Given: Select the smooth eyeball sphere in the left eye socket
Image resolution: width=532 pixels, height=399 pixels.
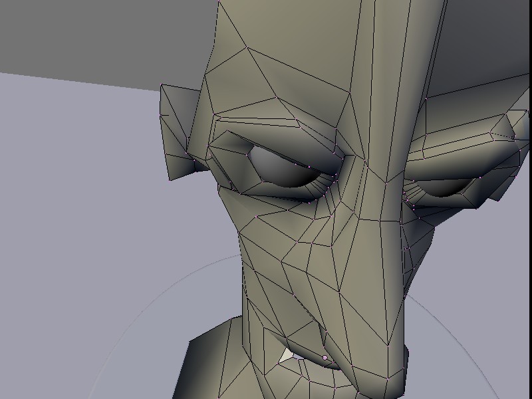Looking at the screenshot, I should [285, 168].
